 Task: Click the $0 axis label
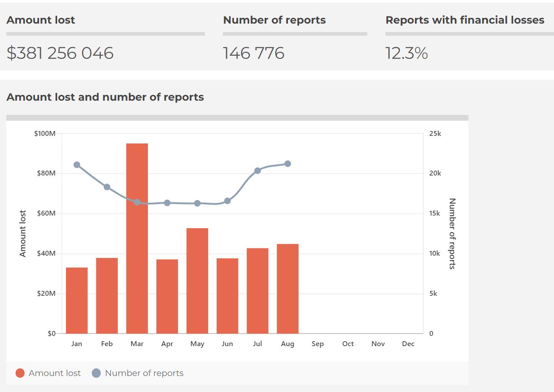pyautogui.click(x=52, y=334)
